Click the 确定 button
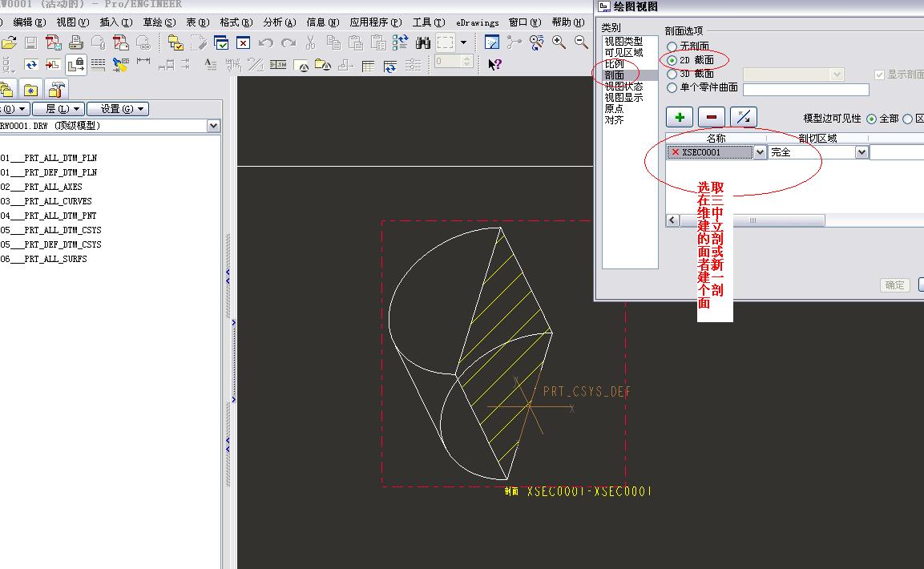This screenshot has height=569, width=924. pyautogui.click(x=894, y=285)
